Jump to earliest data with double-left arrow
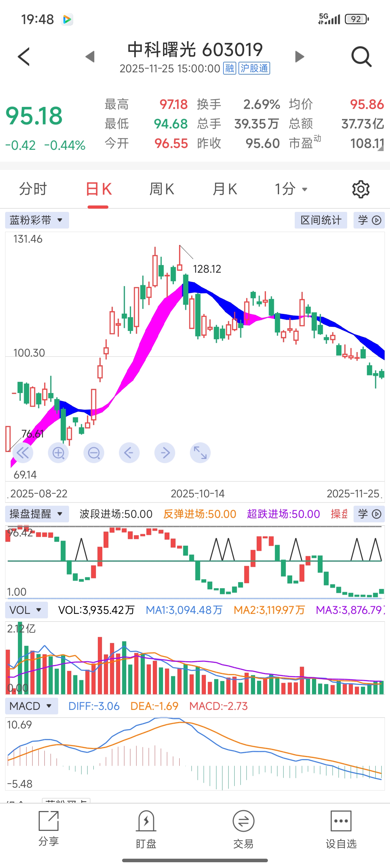Image resolution: width=390 pixels, height=868 pixels. pos(23,453)
